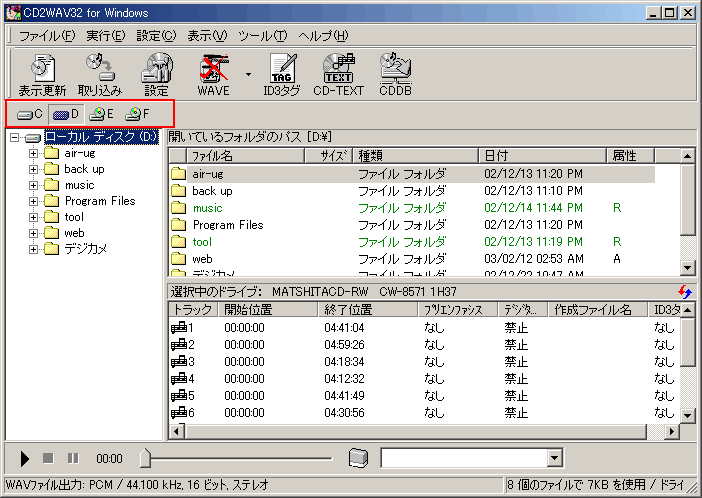The width and height of the screenshot is (702, 498).
Task: Click the red-blue drive refresh icon
Action: click(x=685, y=291)
